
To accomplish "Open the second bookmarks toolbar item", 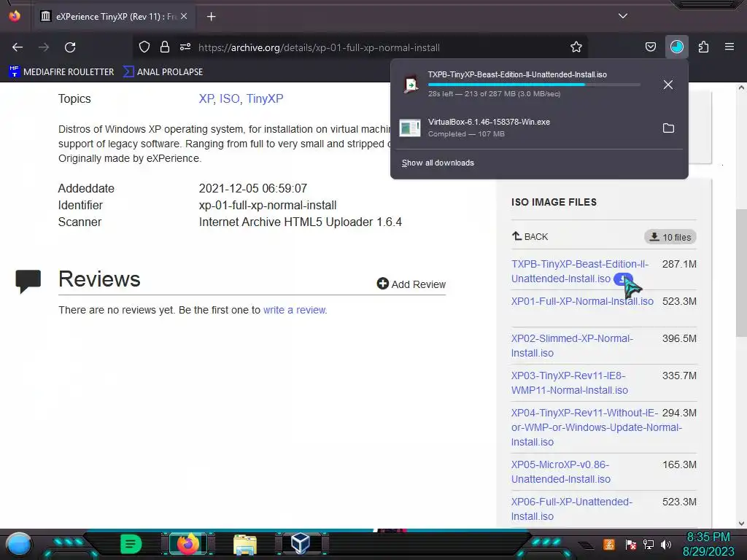I will [163, 72].
